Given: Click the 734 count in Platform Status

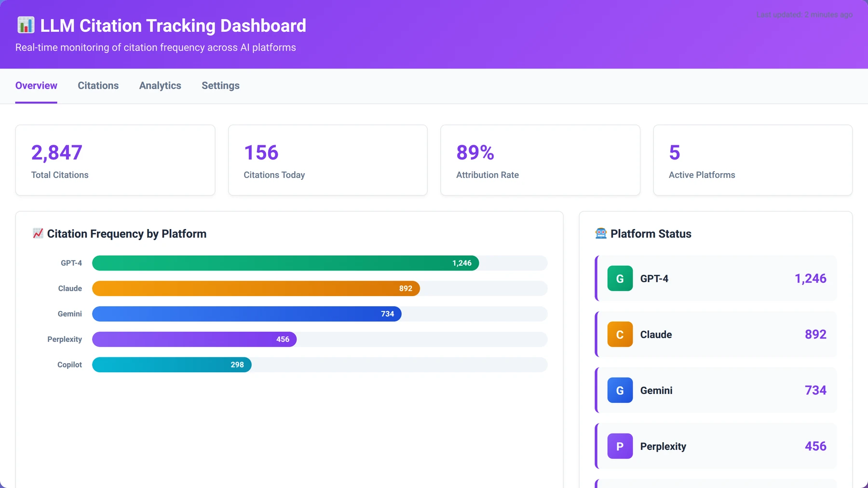Looking at the screenshot, I should coord(815,390).
